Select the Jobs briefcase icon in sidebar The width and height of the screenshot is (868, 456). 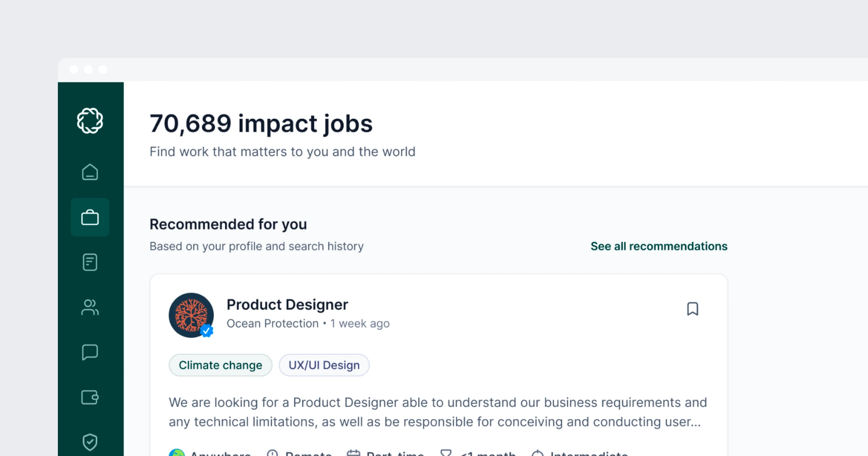90,217
